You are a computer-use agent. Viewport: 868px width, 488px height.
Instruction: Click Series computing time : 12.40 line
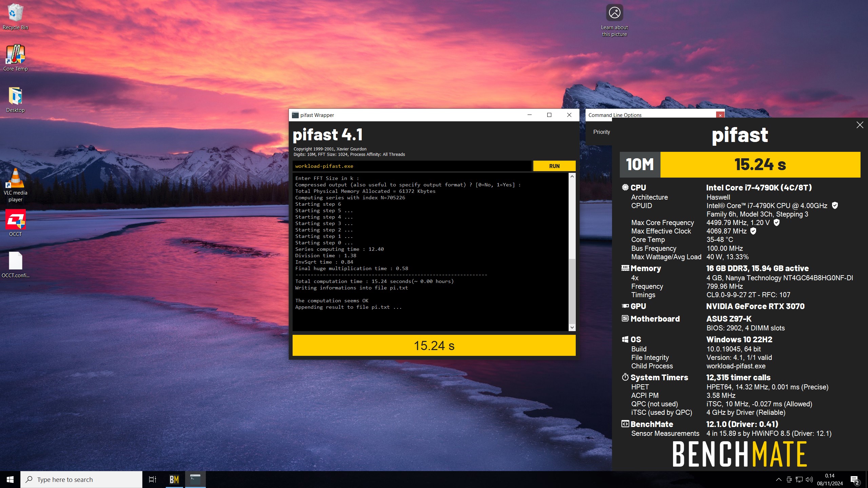tap(339, 249)
